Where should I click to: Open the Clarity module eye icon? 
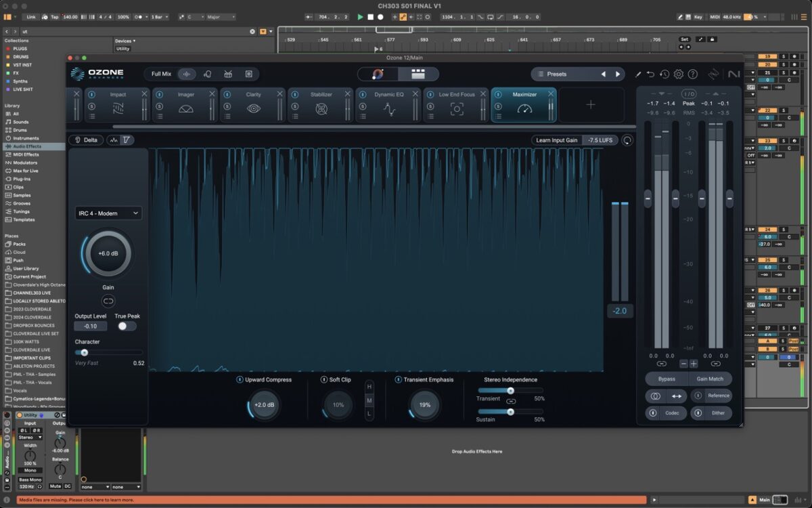pyautogui.click(x=254, y=108)
